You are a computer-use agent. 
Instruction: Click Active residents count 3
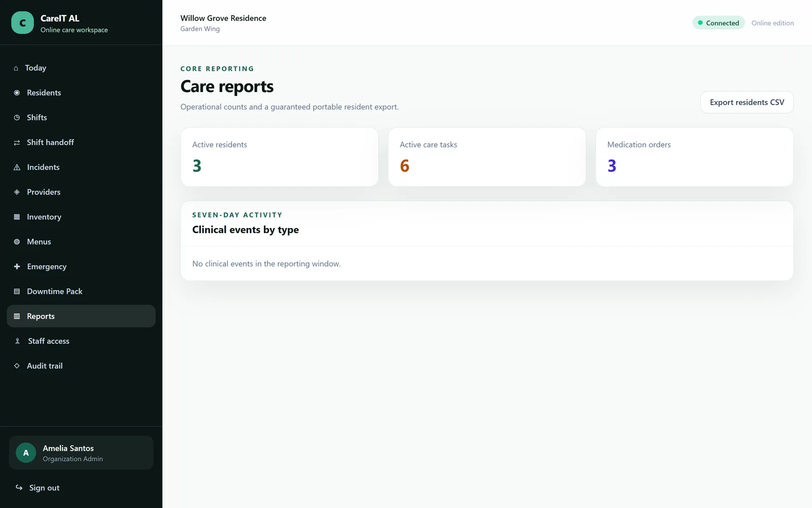click(197, 166)
